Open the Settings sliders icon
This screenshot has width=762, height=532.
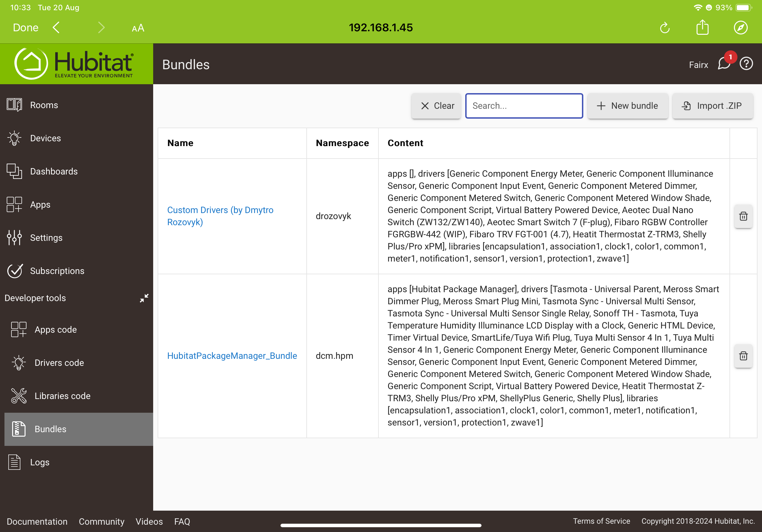(14, 238)
